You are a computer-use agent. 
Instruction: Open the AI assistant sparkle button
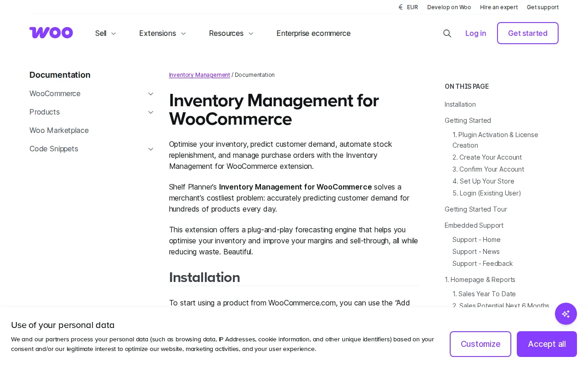(565, 314)
